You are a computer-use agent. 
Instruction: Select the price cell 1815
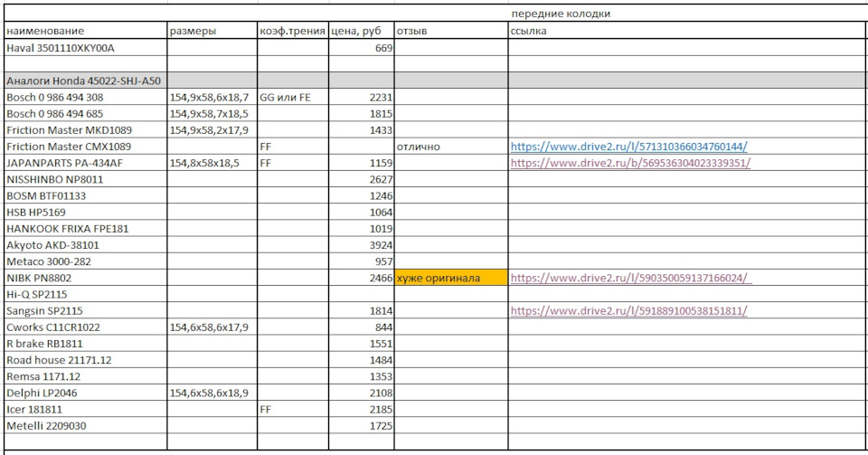tap(362, 114)
